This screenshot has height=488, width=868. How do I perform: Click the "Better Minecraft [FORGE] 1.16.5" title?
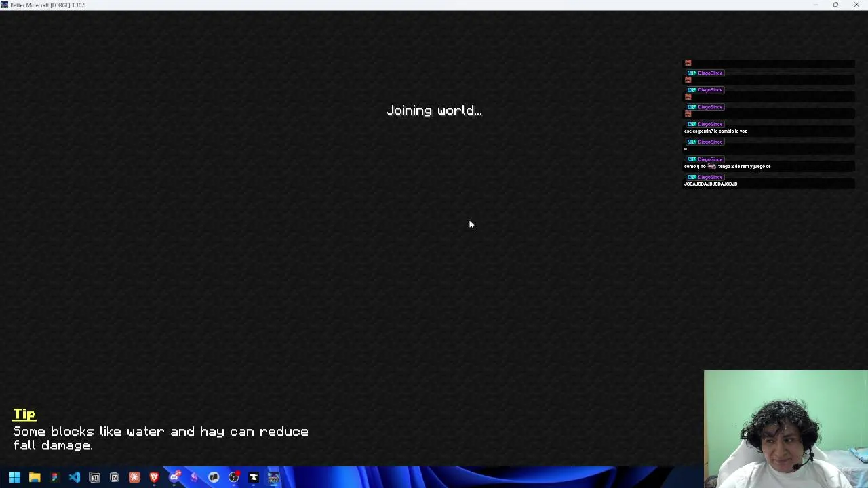pyautogui.click(x=48, y=5)
